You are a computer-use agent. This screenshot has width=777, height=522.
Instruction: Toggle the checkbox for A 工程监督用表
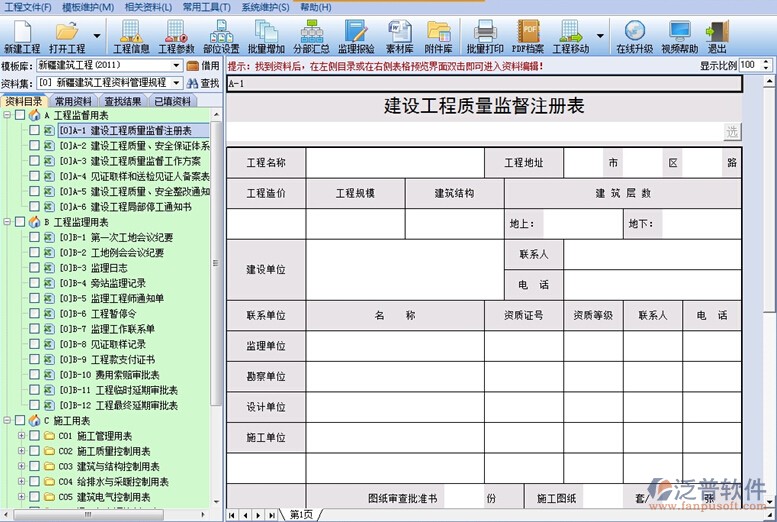[x=20, y=115]
